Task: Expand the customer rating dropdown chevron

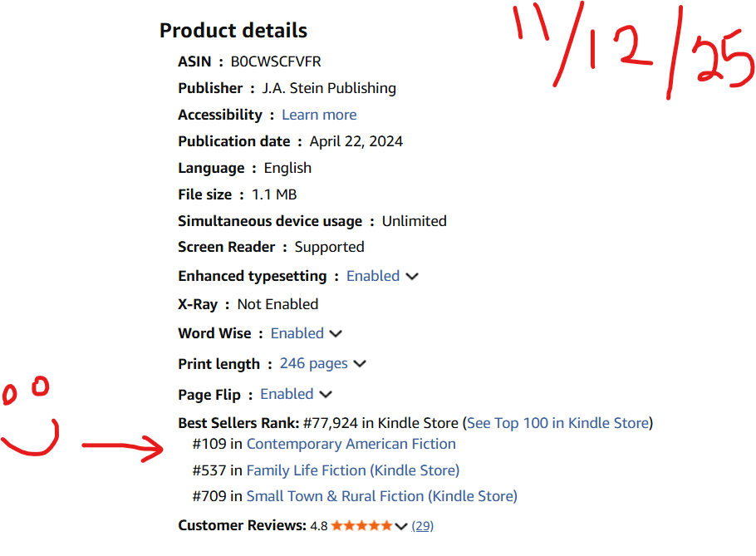Action: click(x=401, y=526)
